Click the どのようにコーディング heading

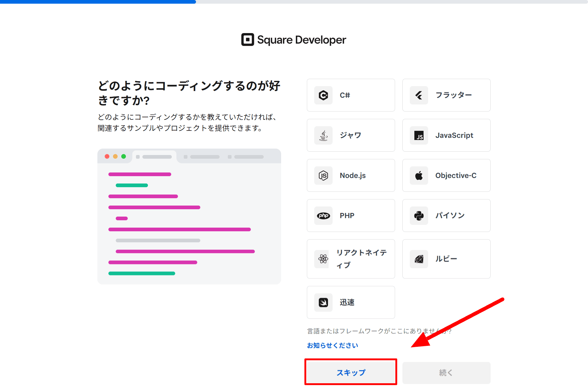point(189,93)
